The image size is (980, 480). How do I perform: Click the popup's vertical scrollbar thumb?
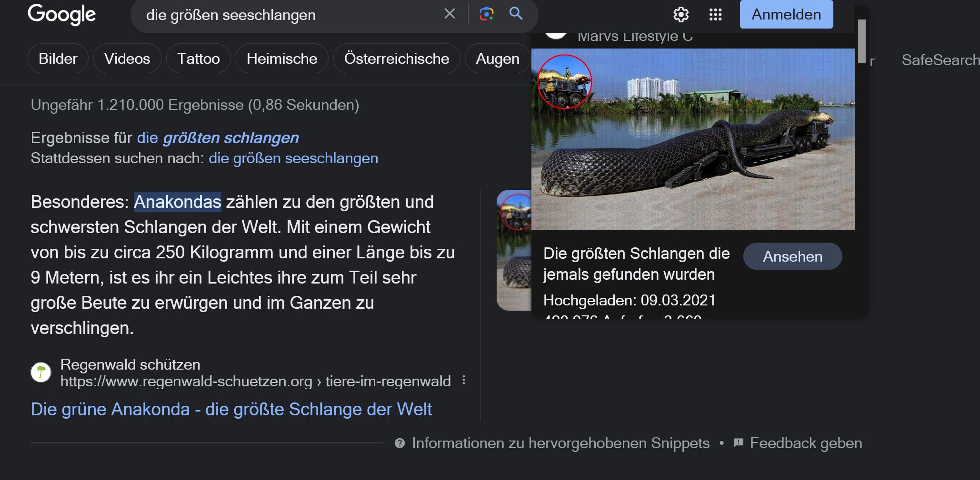click(x=861, y=41)
